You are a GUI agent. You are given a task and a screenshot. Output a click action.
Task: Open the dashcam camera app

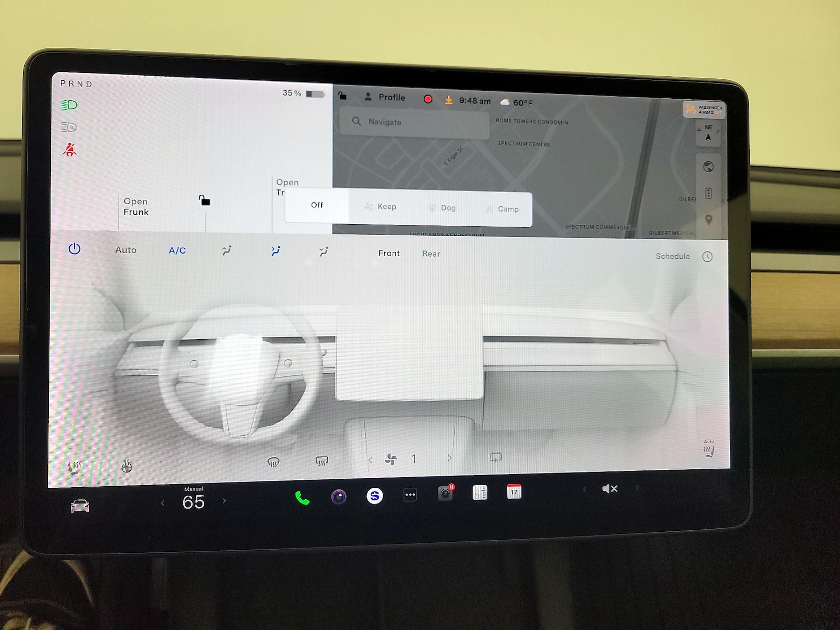tap(445, 493)
